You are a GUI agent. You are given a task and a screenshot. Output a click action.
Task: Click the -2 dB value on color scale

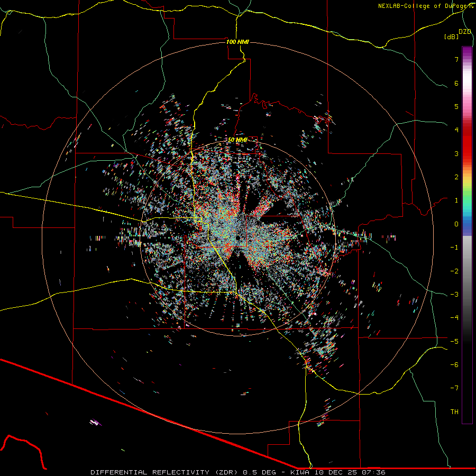tap(454, 271)
